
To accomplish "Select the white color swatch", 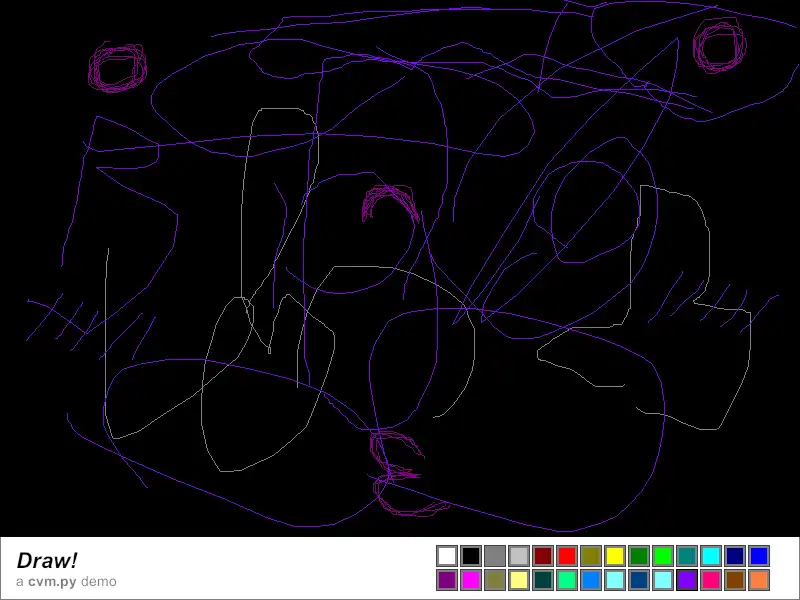I will click(447, 556).
